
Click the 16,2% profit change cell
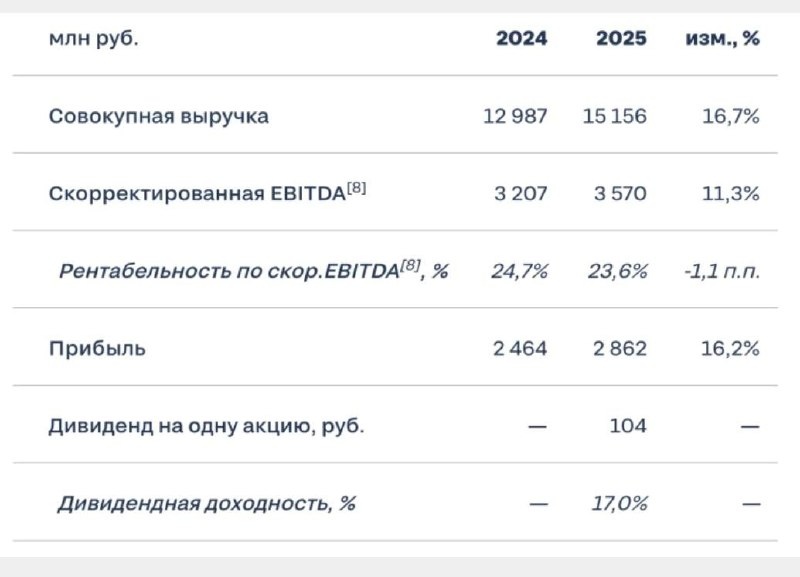[730, 349]
